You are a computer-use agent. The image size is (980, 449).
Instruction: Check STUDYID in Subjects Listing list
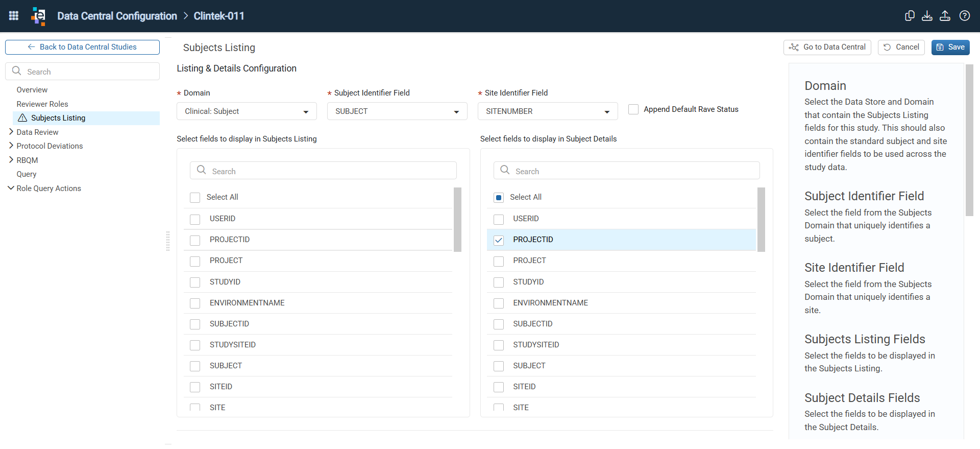[195, 282]
